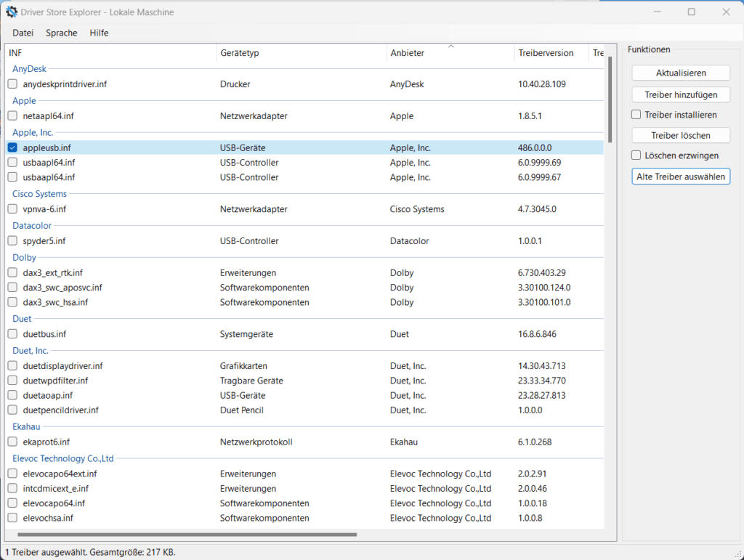Image resolution: width=744 pixels, height=560 pixels.
Task: Open the Hilfe menu
Action: click(x=99, y=33)
